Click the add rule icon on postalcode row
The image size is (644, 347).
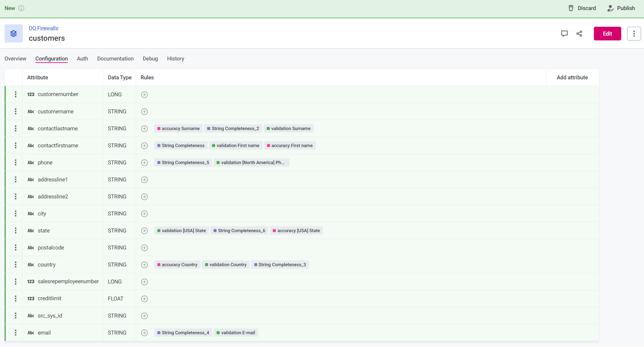tap(144, 247)
